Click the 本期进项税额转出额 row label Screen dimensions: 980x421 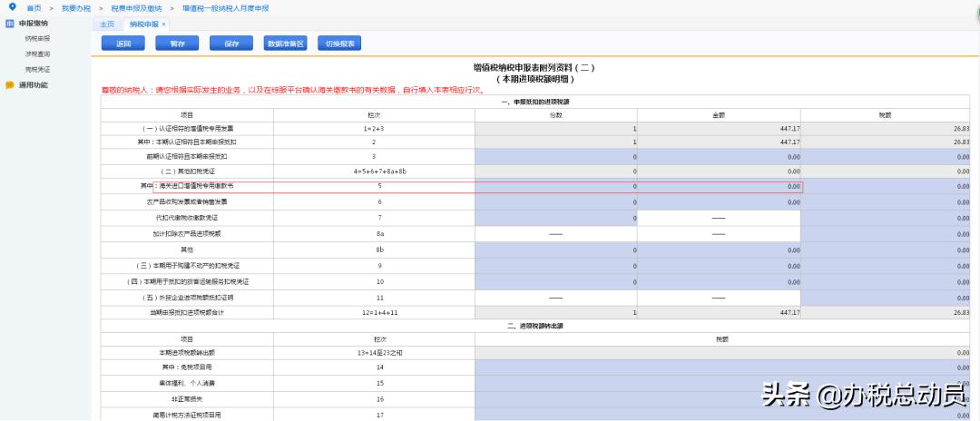pyautogui.click(x=187, y=353)
